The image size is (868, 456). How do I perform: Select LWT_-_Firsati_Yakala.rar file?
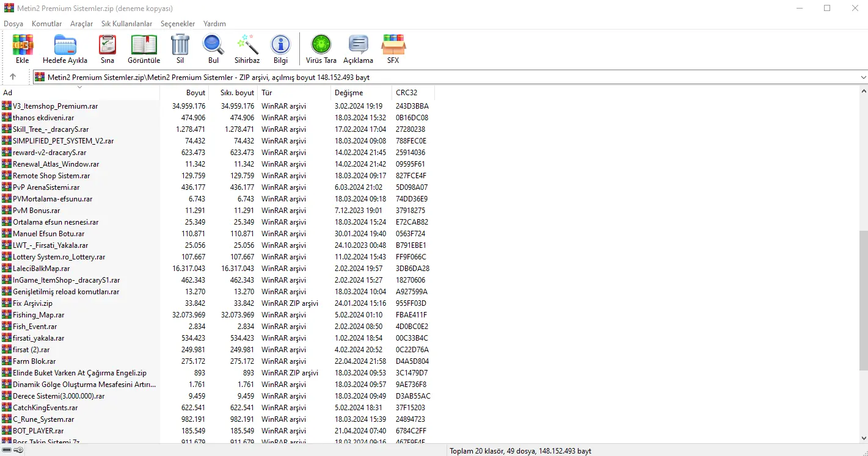click(x=51, y=245)
